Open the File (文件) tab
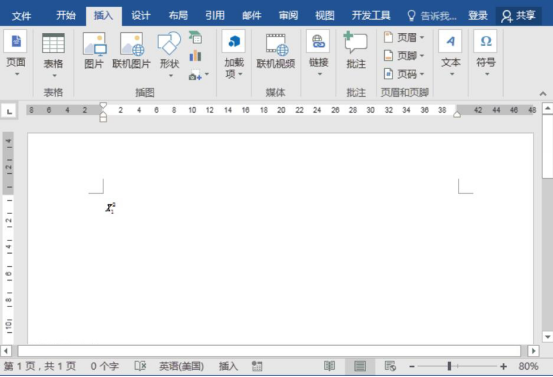Screen dimensions: 553x377 (x=22, y=16)
